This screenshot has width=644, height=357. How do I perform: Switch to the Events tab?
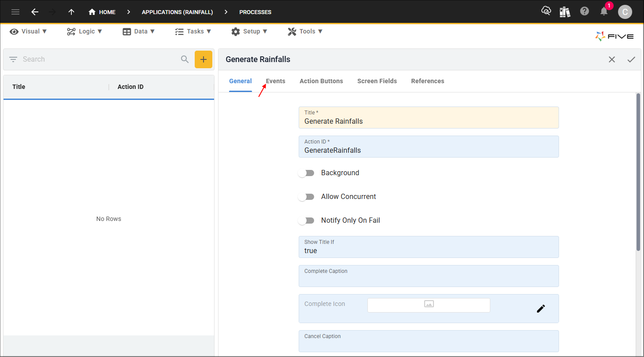click(276, 81)
